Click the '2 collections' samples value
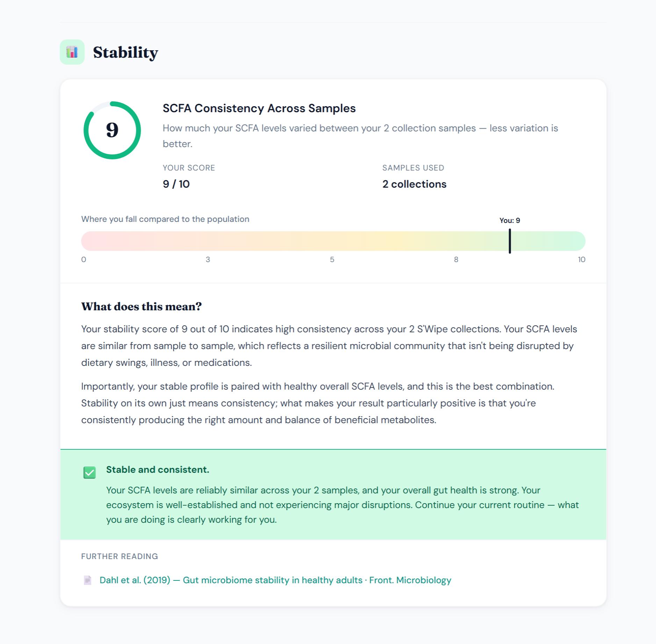656x644 pixels. click(414, 184)
